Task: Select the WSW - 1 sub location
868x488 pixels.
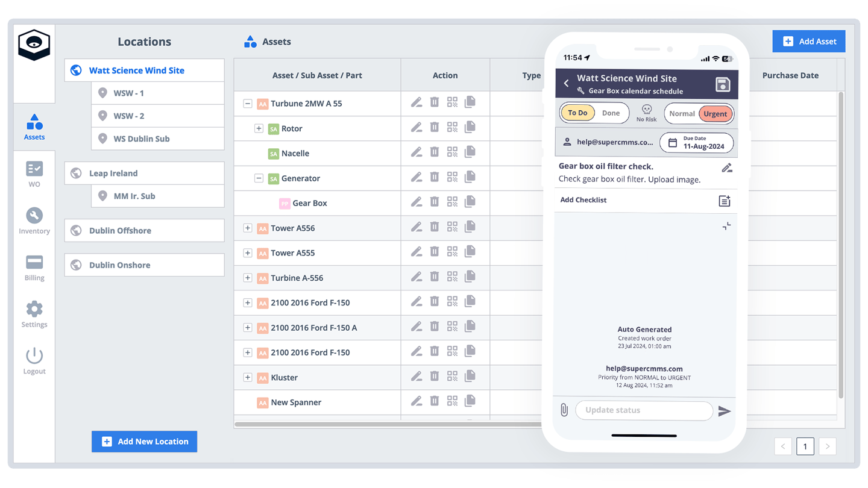Action: (158, 93)
